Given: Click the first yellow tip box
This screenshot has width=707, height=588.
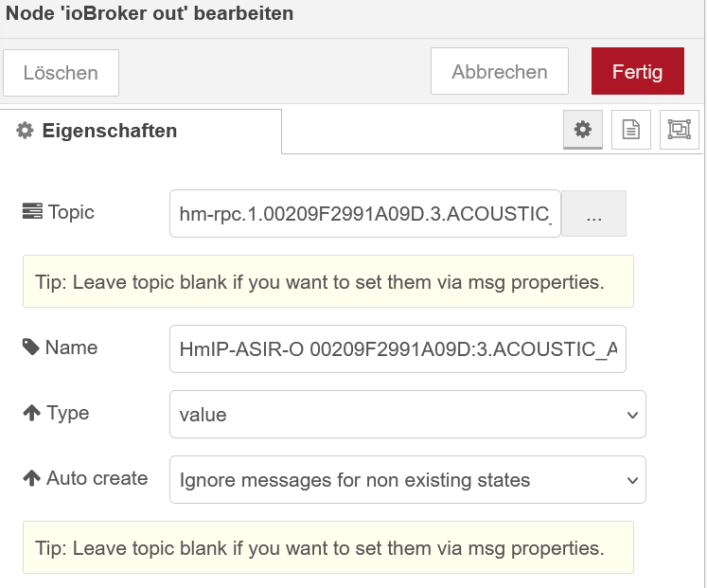Looking at the screenshot, I should pos(327,281).
